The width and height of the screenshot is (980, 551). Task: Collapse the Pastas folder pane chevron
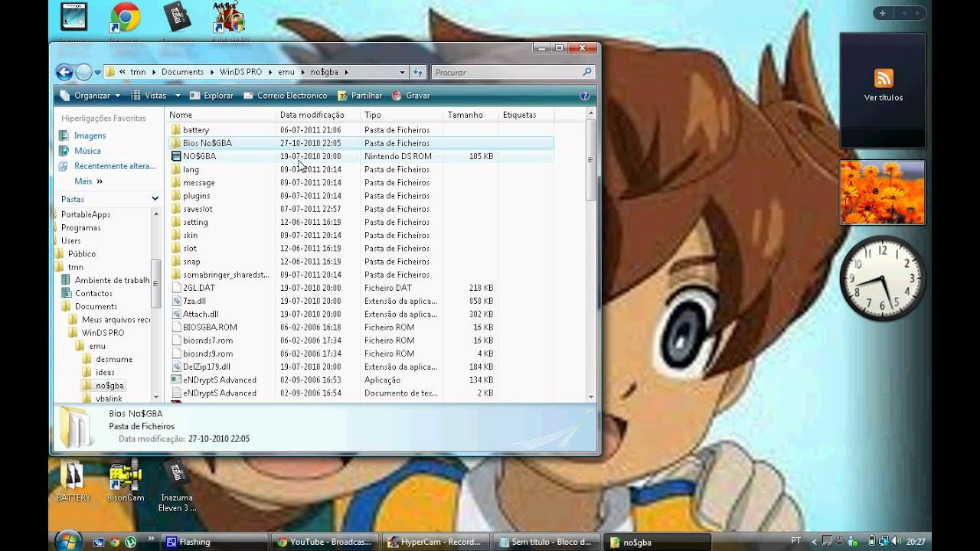tap(155, 199)
